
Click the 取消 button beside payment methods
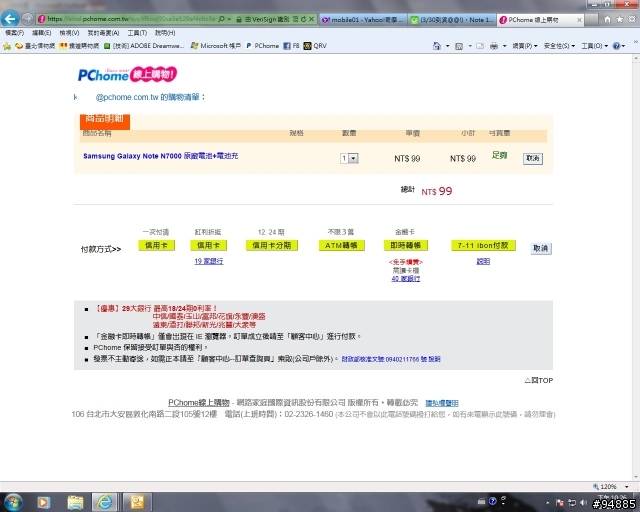[x=541, y=248]
